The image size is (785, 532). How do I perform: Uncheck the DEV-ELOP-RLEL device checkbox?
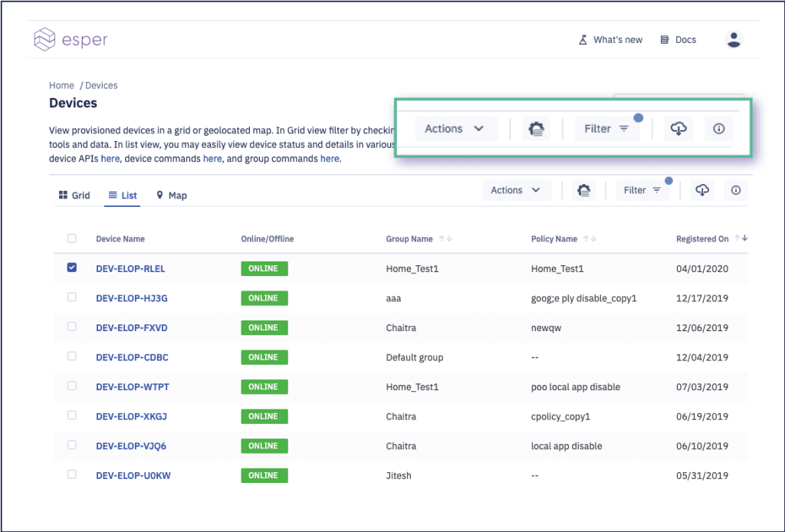(x=72, y=268)
